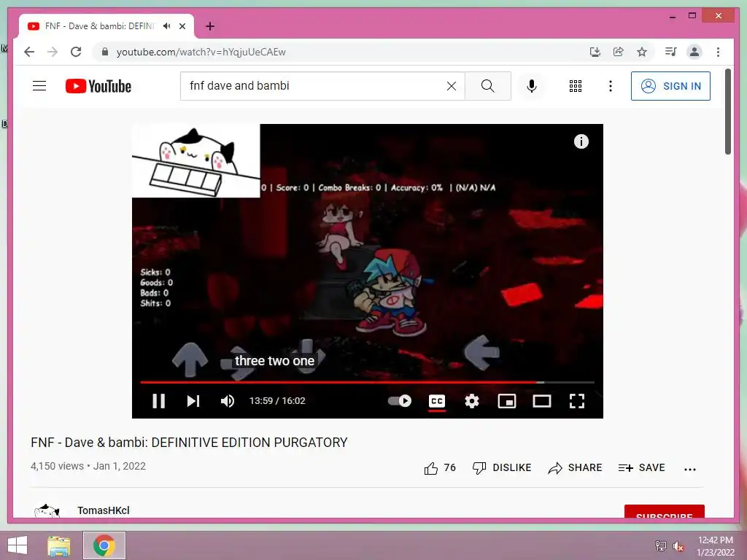Enter full screen mode
This screenshot has width=747, height=560.
click(577, 401)
